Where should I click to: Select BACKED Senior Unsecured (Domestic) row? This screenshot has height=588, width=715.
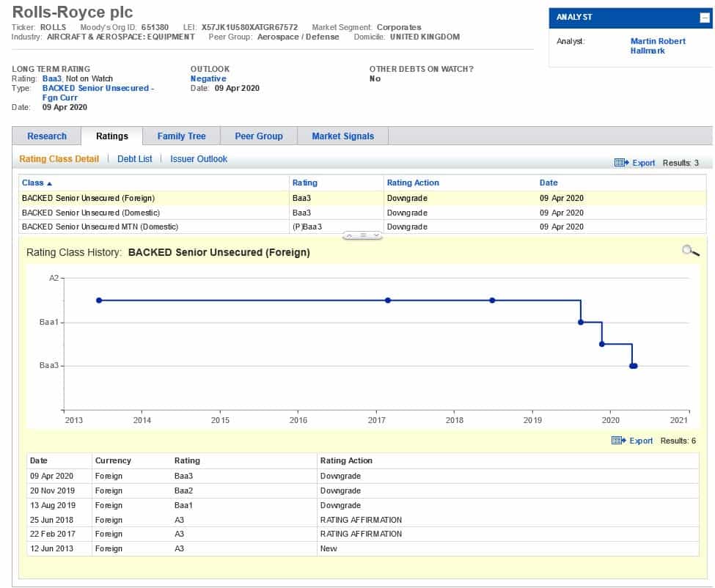pos(362,213)
